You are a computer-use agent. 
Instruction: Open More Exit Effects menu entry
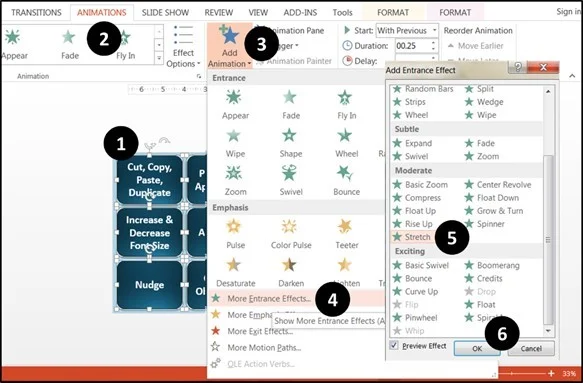click(260, 331)
